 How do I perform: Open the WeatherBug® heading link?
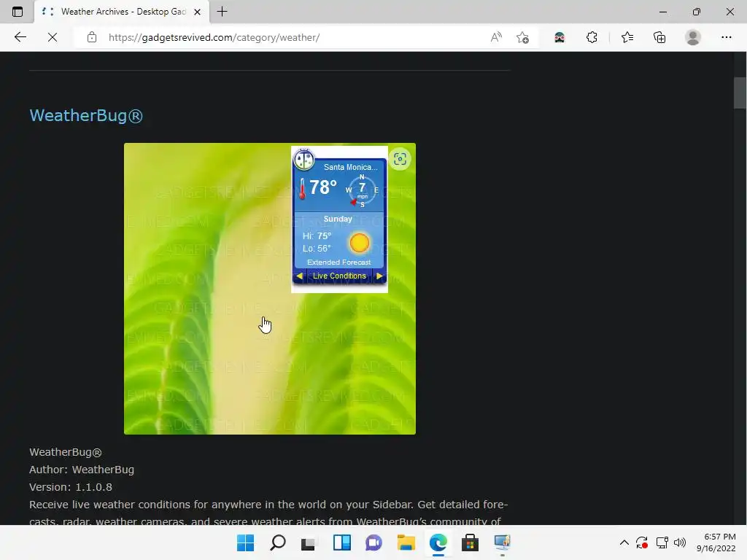pos(86,115)
